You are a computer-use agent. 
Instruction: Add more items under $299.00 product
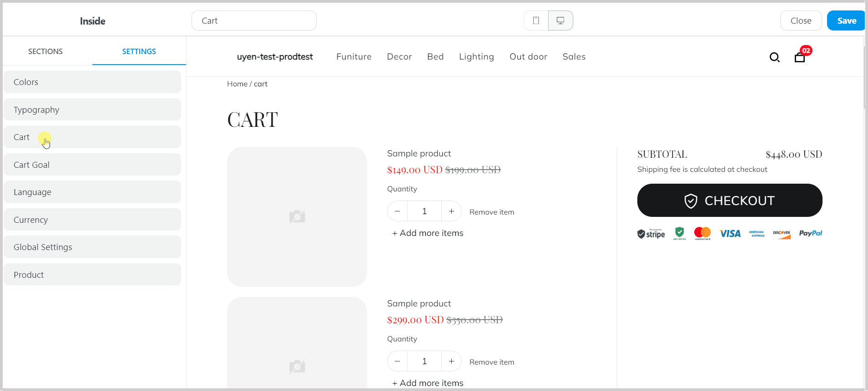pos(428,383)
